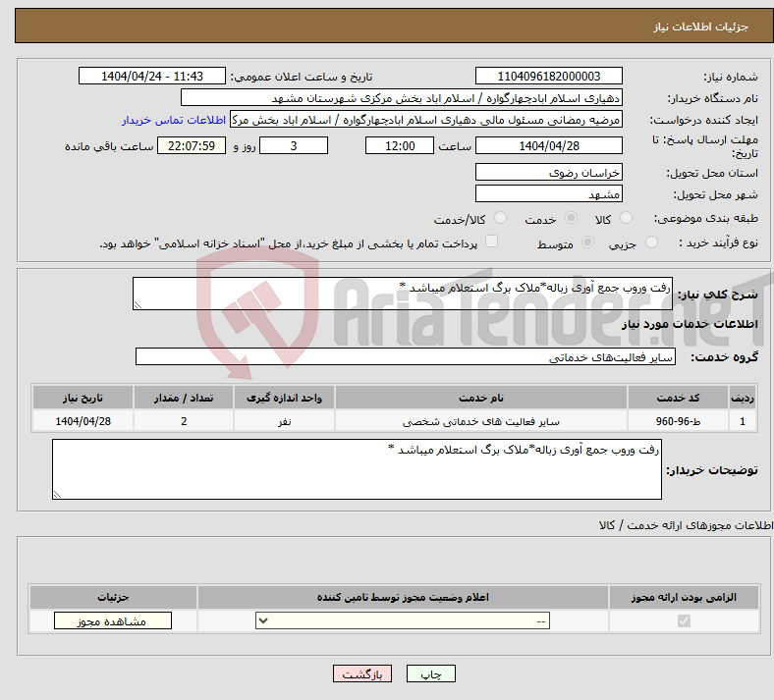
Task: Click the ردیف column header
Action: [743, 398]
